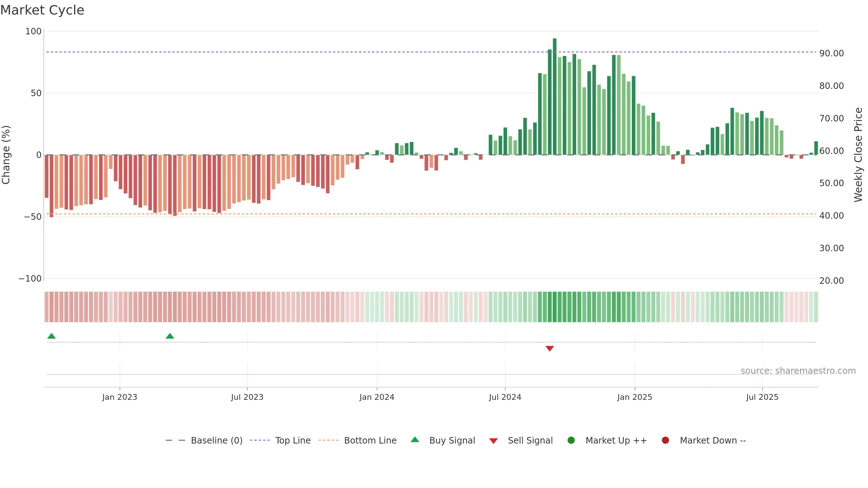The width and height of the screenshot is (868, 488).
Task: Click the −100 tick on Change axis
Action: 30,279
